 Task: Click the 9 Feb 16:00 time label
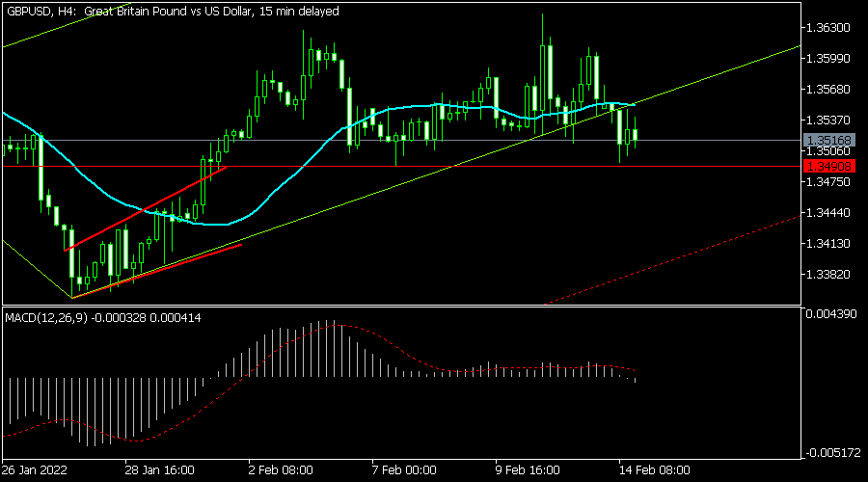(x=529, y=470)
